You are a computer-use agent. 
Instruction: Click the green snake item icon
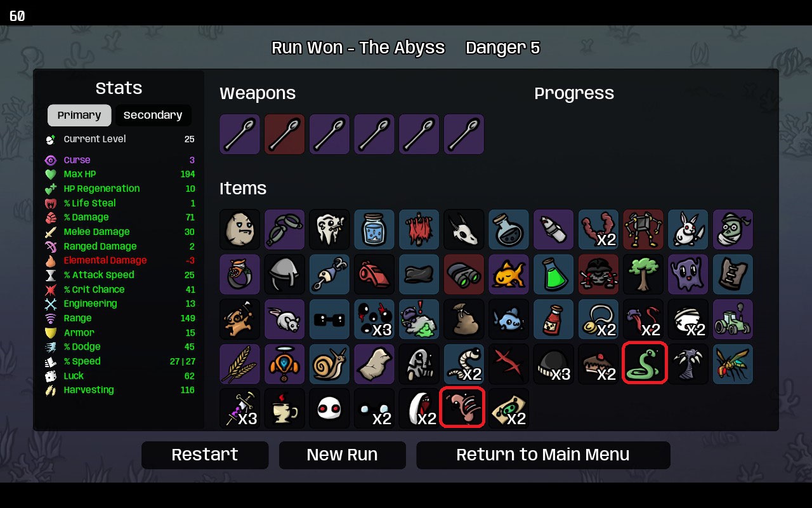coord(643,364)
